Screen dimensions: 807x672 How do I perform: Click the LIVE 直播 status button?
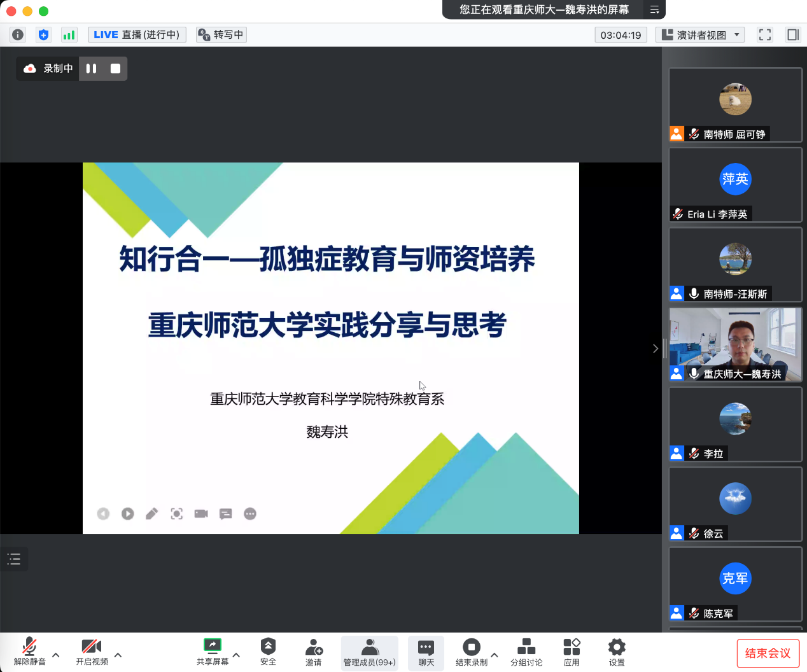click(x=137, y=35)
